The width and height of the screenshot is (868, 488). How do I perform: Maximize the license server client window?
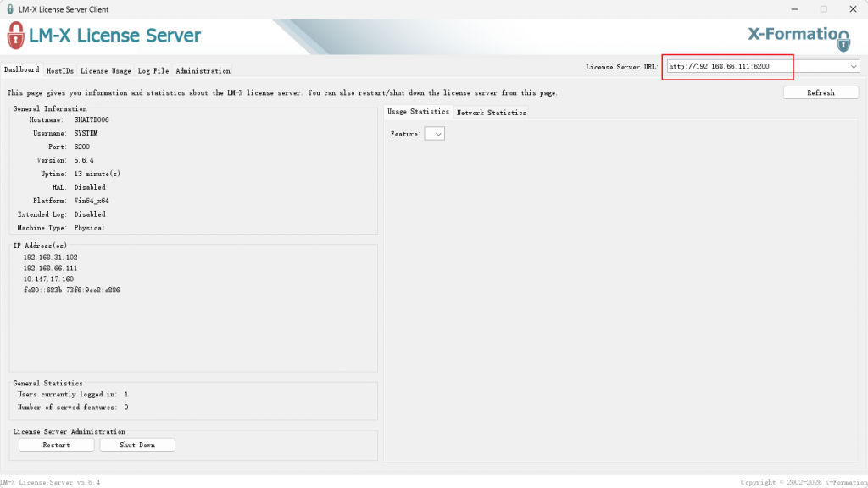(x=822, y=9)
